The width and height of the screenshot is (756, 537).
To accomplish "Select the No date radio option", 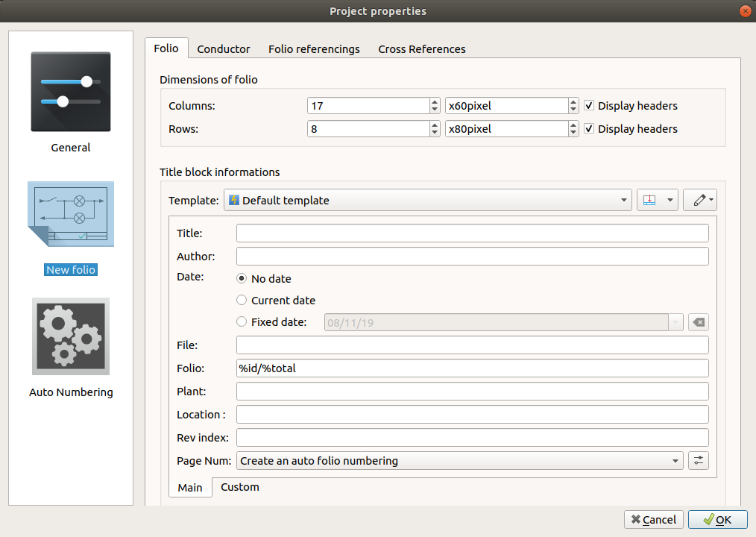I will [x=242, y=278].
